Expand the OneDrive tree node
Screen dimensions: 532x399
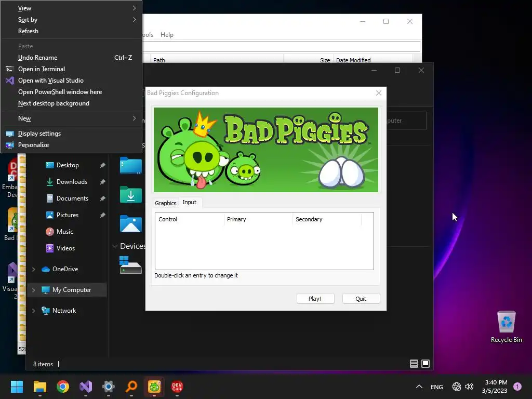click(33, 270)
